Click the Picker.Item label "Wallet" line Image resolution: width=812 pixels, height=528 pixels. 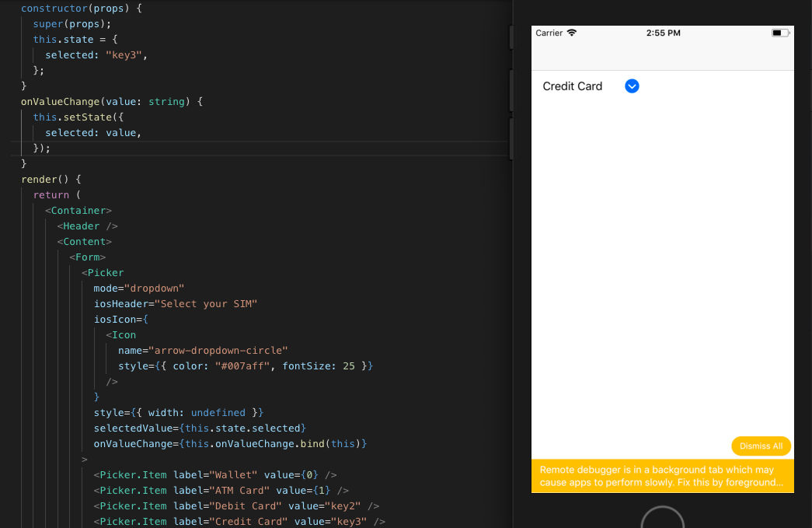click(215, 474)
